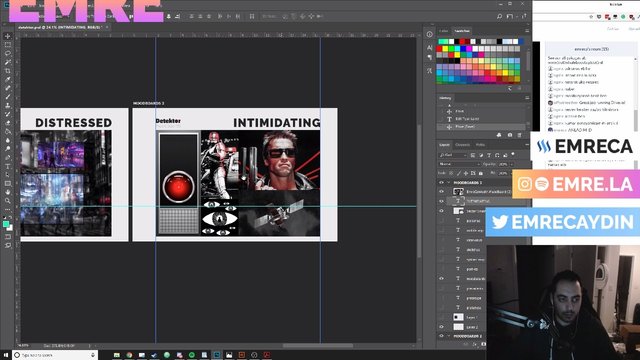Select the Hand tool
This screenshot has width=640, height=360.
click(x=8, y=192)
